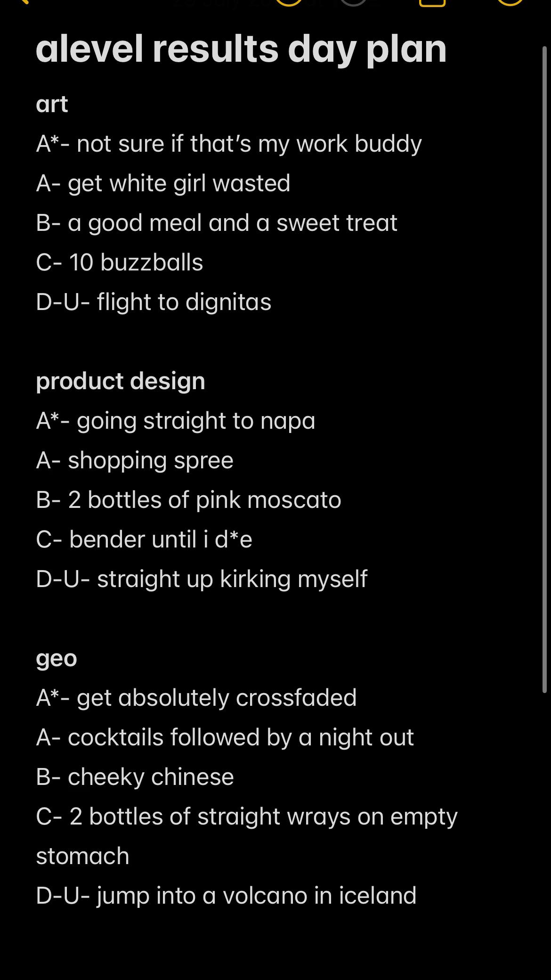Tap 'D-U- jump into a volcano in iceland'
551x980 pixels.
226,896
